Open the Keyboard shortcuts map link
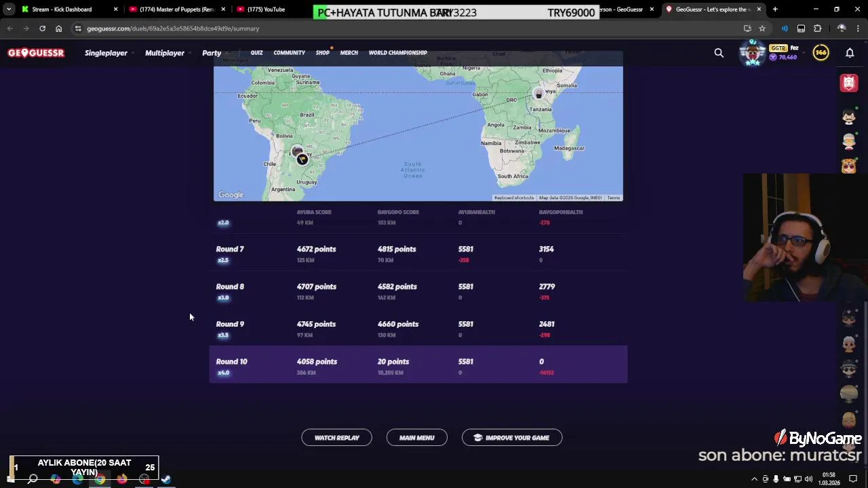Viewport: 868px width, 488px height. [514, 198]
